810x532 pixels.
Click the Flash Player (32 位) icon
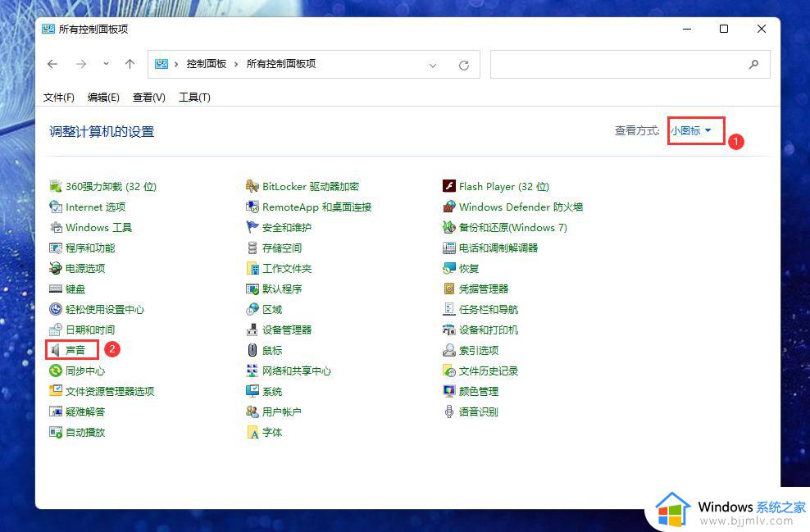449,186
